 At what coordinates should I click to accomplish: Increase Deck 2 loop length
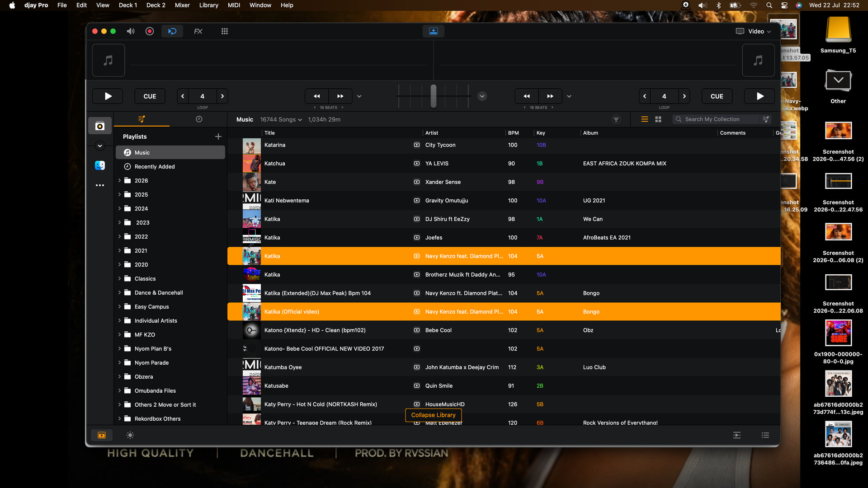(684, 96)
